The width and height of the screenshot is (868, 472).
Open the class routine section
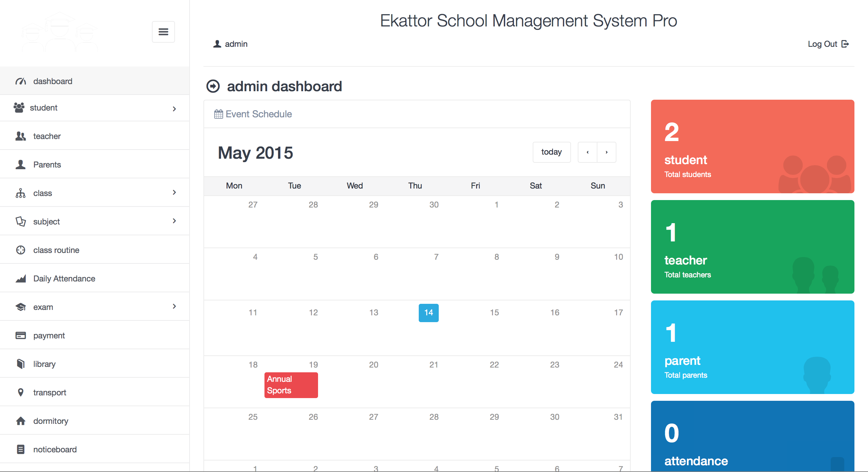[56, 250]
